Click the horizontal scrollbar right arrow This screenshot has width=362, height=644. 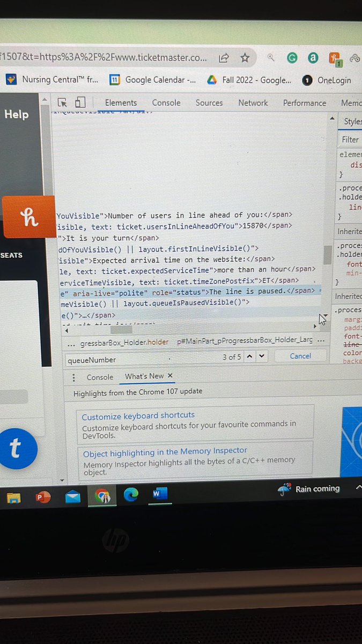tap(315, 326)
